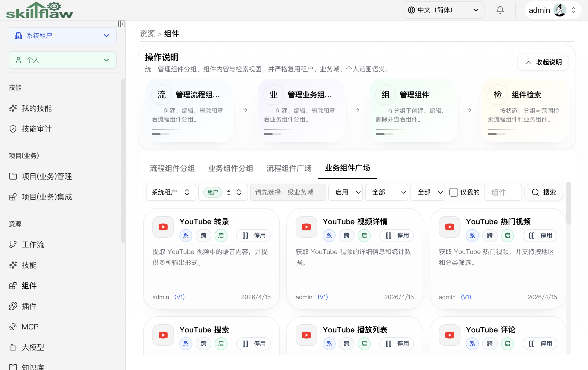Disable YouTube 视频详情 via 停用
588x370 pixels.
(397, 236)
